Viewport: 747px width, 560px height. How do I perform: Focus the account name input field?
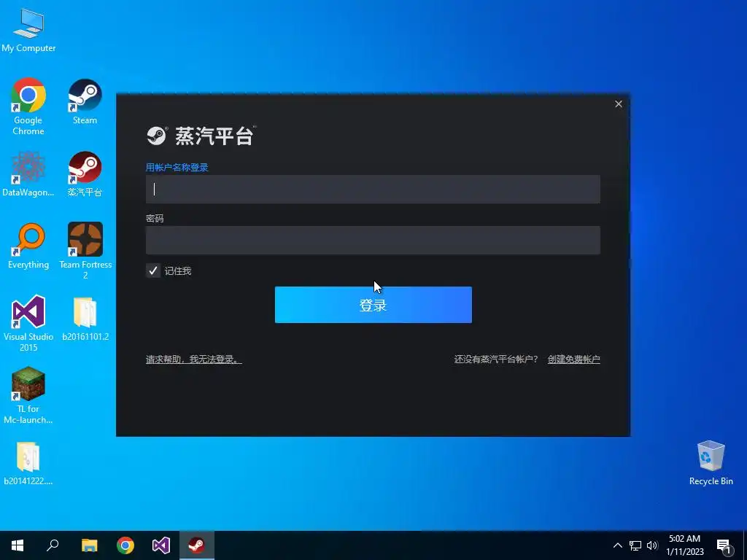373,189
